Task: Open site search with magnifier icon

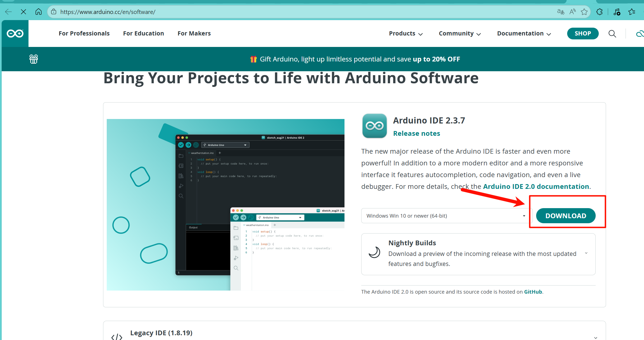Action: pos(612,34)
